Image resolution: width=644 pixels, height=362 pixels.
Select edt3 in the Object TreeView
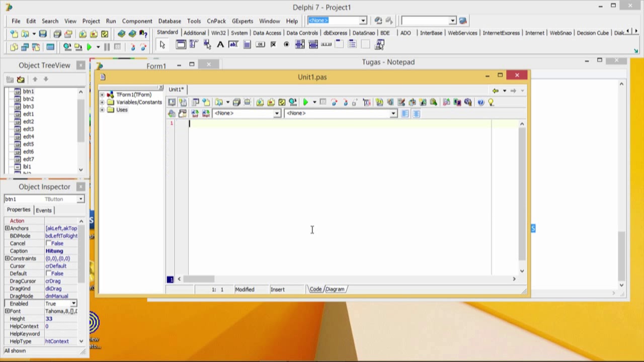(28, 129)
